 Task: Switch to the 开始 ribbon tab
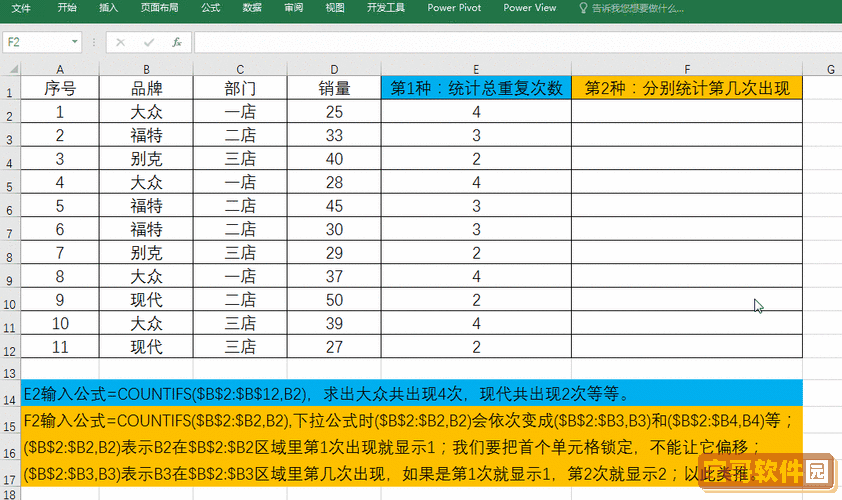(x=67, y=8)
